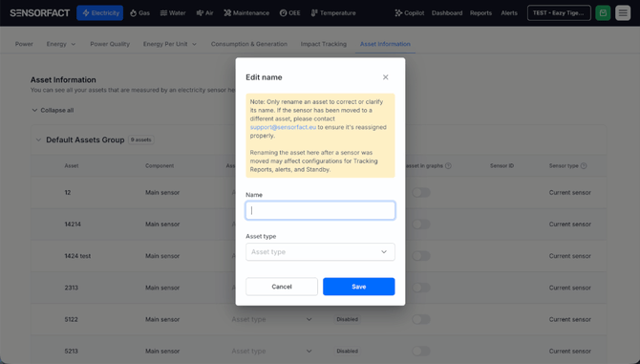Open the Temperature section
The image size is (640, 364).
coord(333,13)
